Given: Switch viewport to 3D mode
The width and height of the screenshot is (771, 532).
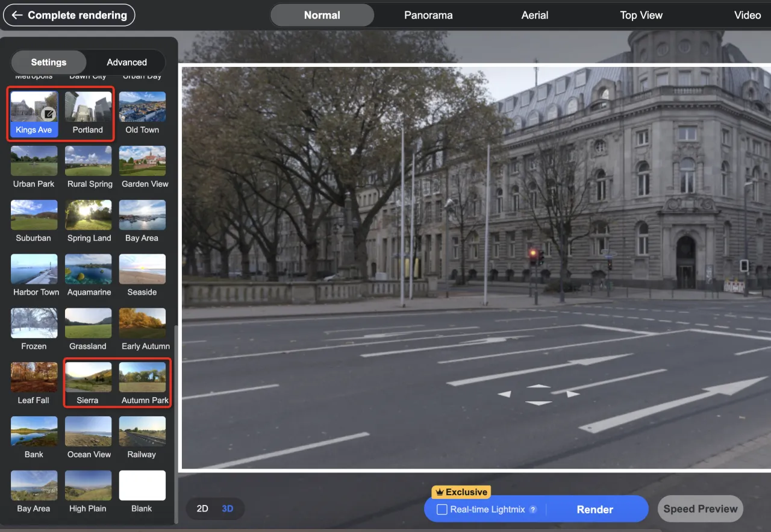Looking at the screenshot, I should (228, 509).
